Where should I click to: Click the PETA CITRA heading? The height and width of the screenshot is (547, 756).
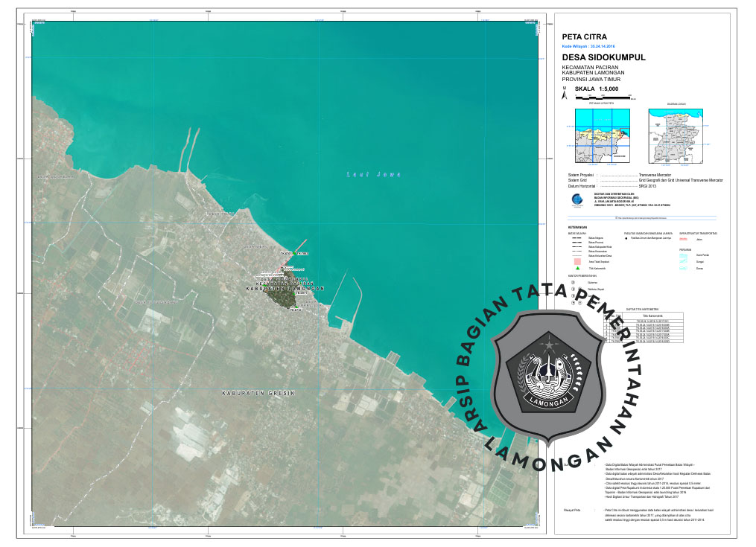point(584,36)
